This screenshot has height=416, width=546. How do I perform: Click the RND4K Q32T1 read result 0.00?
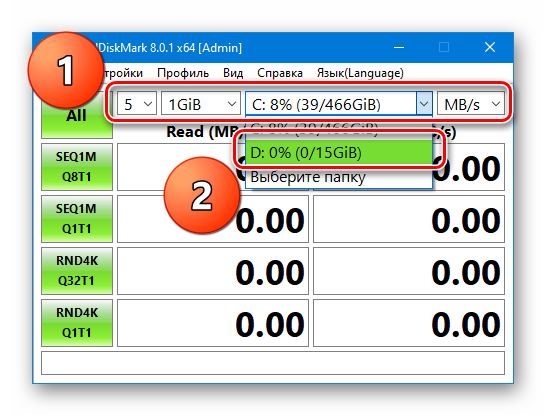213,271
